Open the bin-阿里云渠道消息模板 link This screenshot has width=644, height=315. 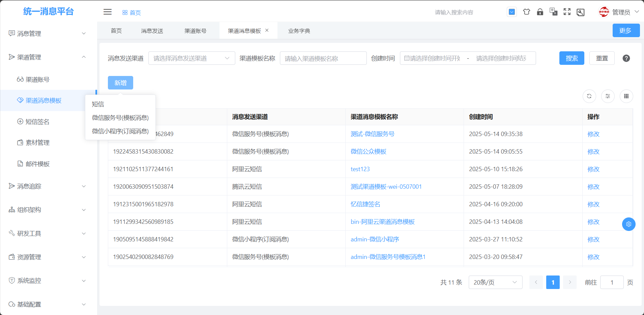tap(383, 222)
